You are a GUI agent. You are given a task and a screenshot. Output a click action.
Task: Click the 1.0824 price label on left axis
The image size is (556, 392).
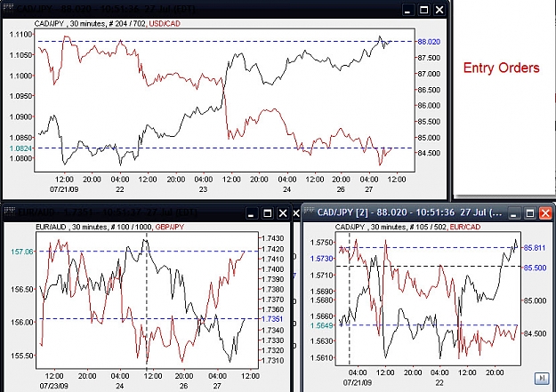tap(20, 148)
